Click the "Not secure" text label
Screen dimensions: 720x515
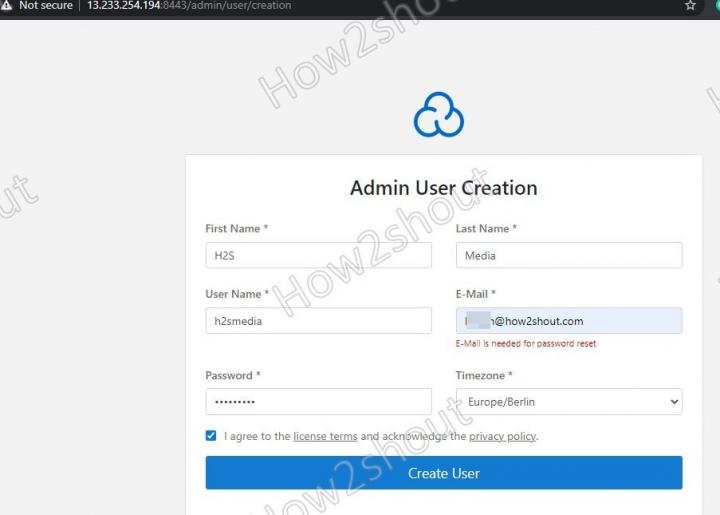point(46,6)
